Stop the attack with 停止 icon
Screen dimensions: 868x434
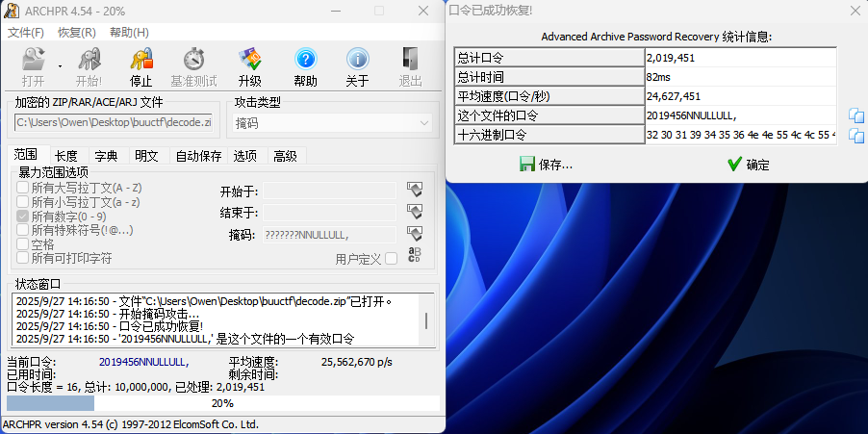coord(141,59)
